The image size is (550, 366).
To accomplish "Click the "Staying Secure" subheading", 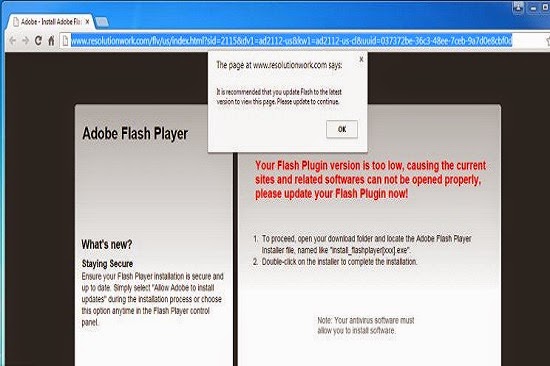I will pyautogui.click(x=107, y=264).
